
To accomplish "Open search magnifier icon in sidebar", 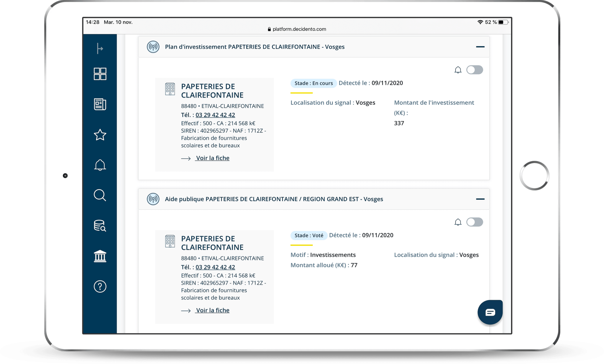I will point(100,195).
